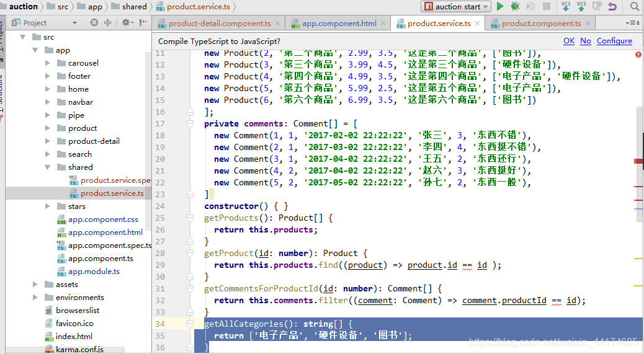Hide the Project tool window
This screenshot has width=644, height=354.
click(x=143, y=22)
